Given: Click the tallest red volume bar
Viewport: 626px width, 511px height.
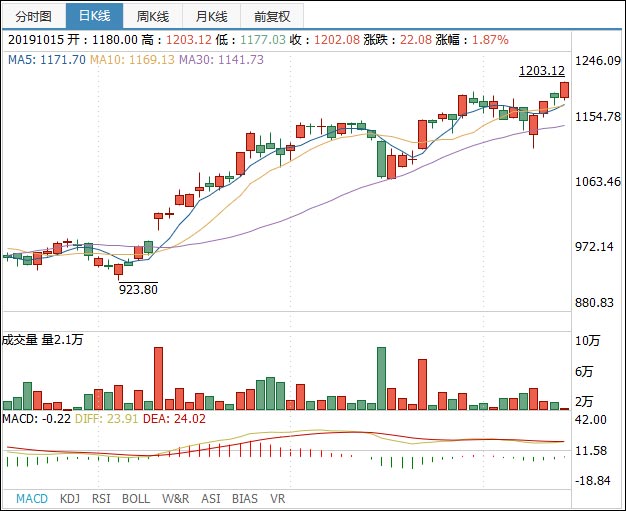Looking at the screenshot, I should coord(158,378).
